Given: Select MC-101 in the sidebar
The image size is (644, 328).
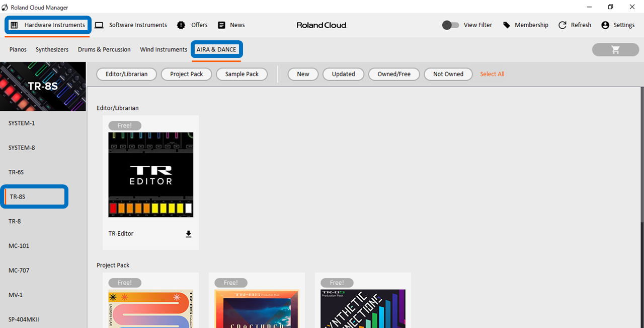Looking at the screenshot, I should click(x=43, y=246).
